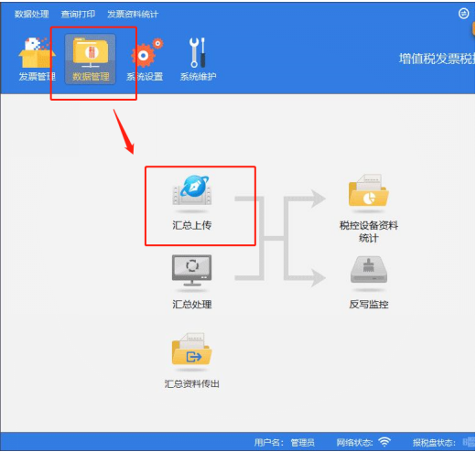Open 汇总资料传出 export folder icon
Image resolution: width=476 pixels, height=452 pixels.
191,349
